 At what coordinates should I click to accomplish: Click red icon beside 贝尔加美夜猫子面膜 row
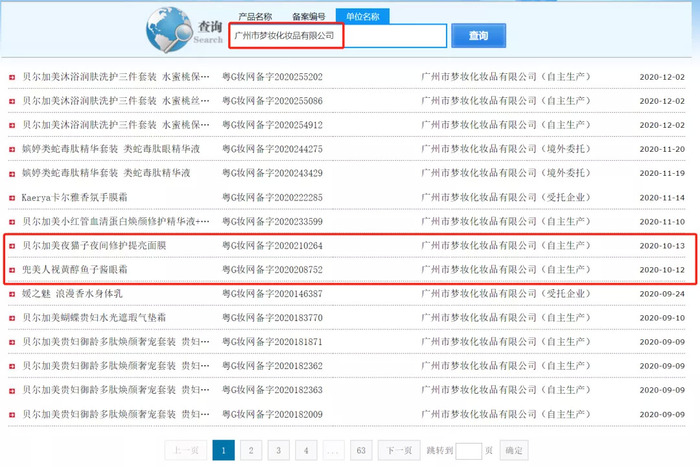(x=12, y=246)
